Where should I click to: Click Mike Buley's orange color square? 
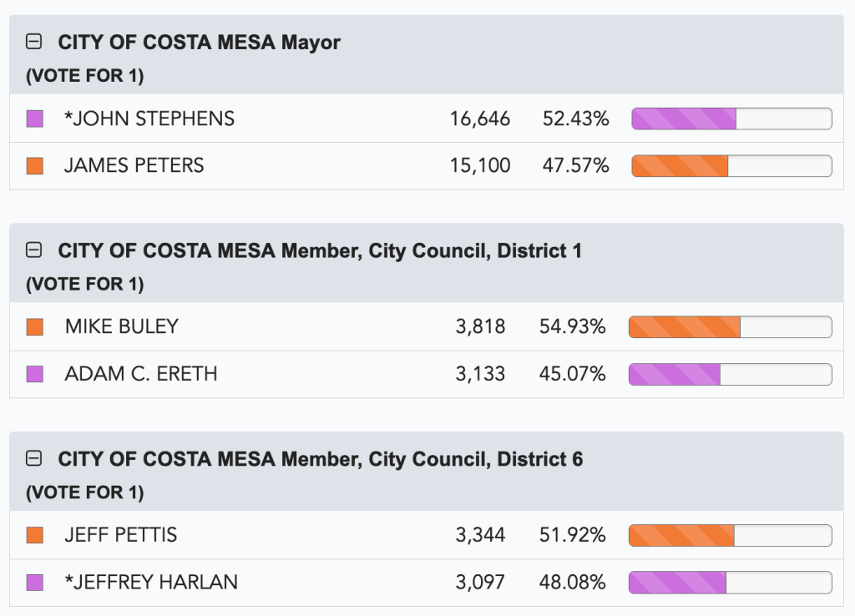coord(35,326)
